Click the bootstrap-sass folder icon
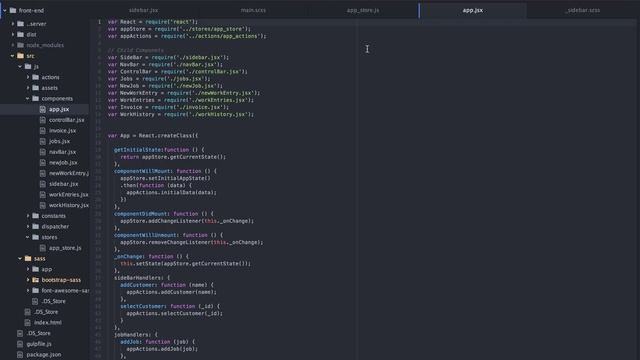This screenshot has height=360, width=640. coord(36,280)
